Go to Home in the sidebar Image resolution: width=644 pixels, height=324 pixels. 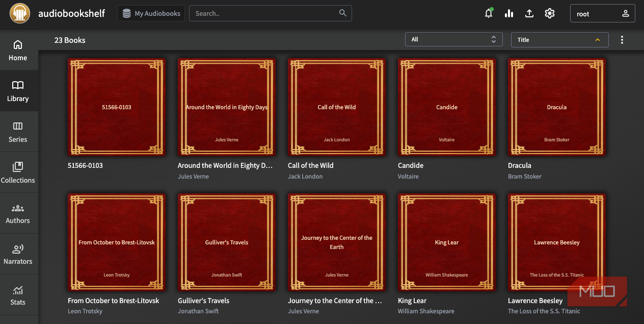click(18, 51)
